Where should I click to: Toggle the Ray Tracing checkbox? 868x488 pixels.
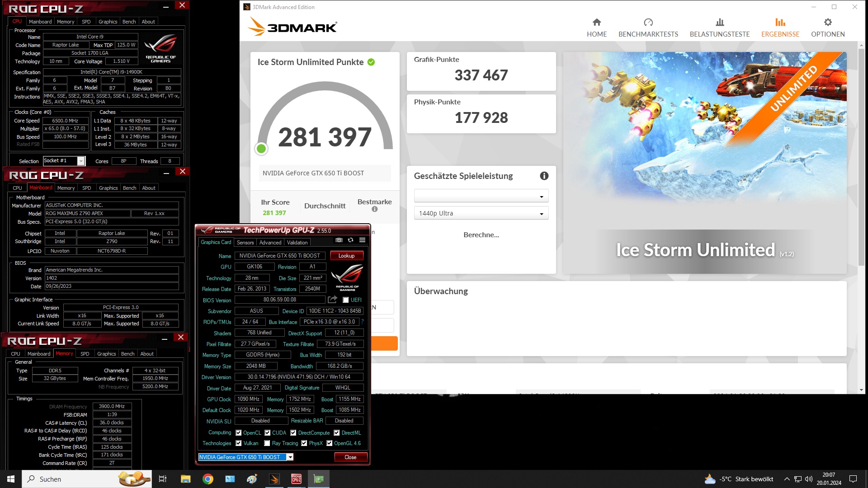(267, 443)
